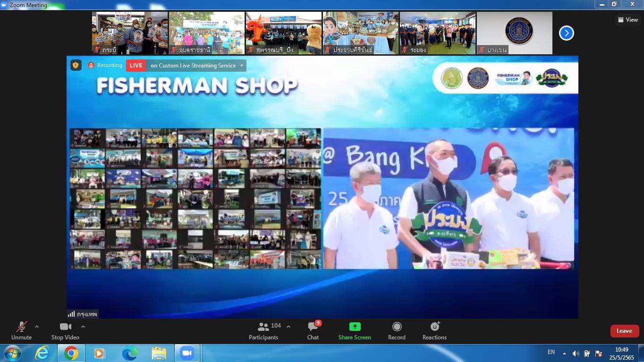Open Action Center flag icon
The height and width of the screenshot is (362, 644).
(x=599, y=353)
